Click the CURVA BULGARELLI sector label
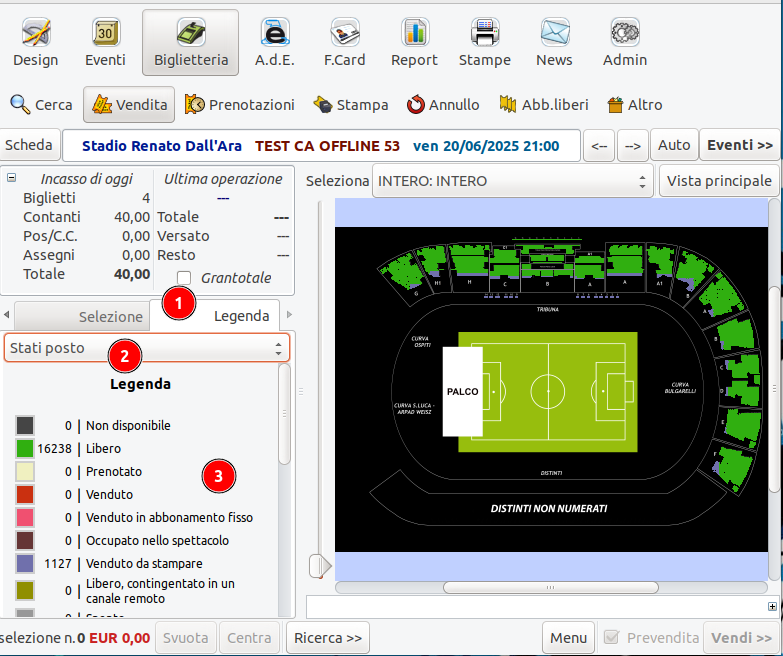This screenshot has height=656, width=783. [x=680, y=388]
